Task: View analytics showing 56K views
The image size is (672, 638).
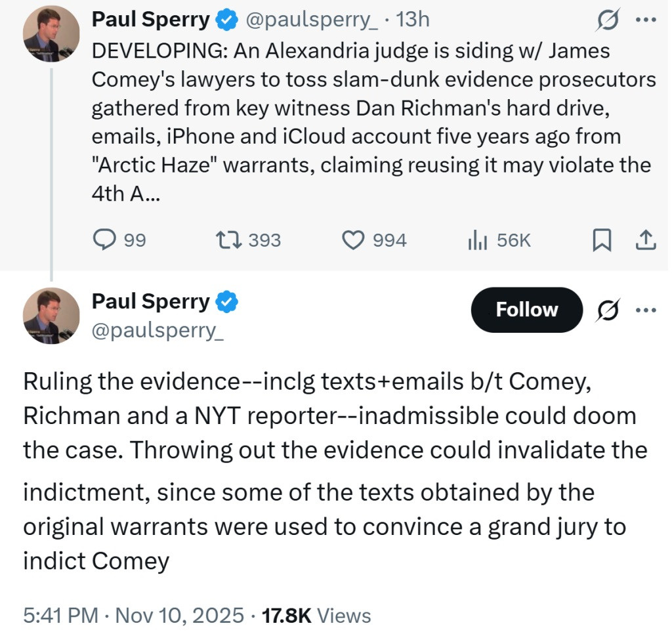Action: [x=474, y=241]
